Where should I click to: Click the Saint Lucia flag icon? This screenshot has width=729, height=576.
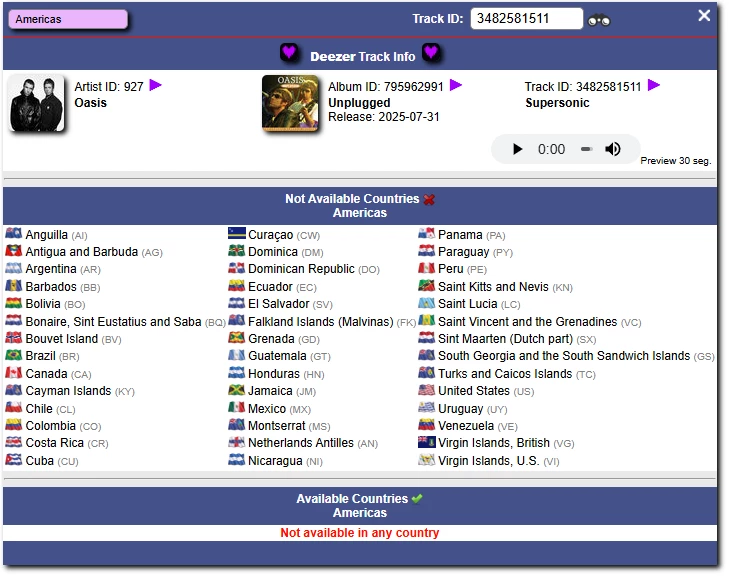tap(426, 303)
